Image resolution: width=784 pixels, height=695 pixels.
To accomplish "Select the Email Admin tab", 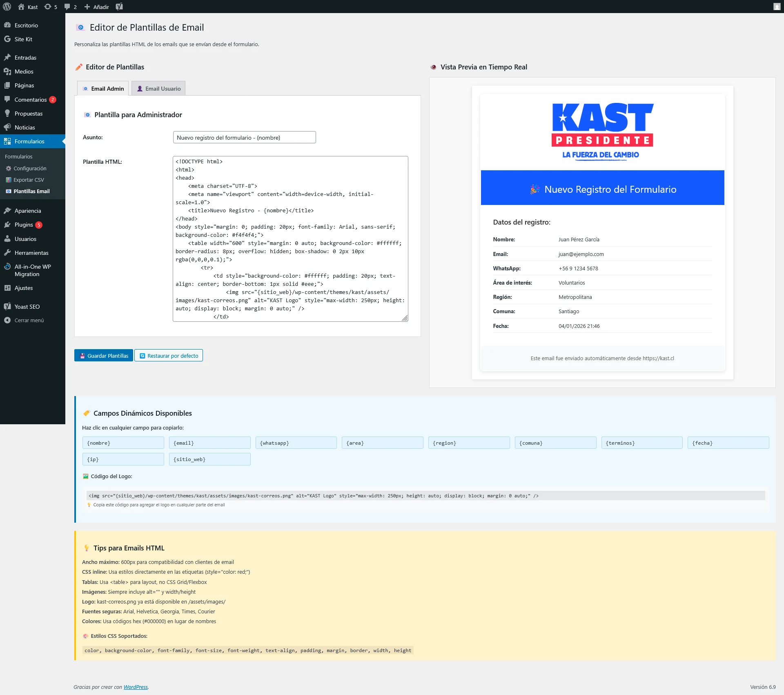I will [x=103, y=89].
